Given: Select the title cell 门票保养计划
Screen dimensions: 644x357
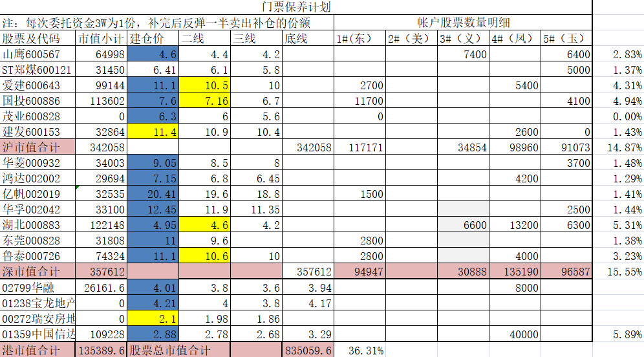Looking at the screenshot, I should 296,7.
